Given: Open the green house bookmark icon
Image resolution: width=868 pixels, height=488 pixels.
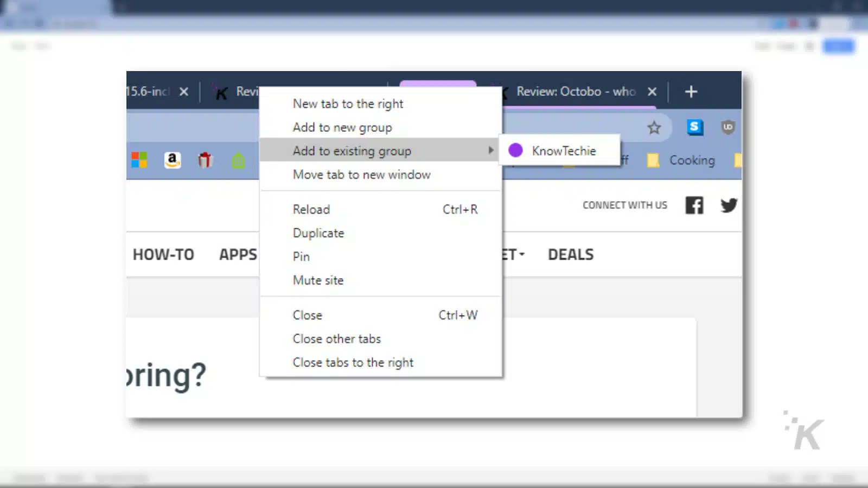Looking at the screenshot, I should click(x=239, y=160).
